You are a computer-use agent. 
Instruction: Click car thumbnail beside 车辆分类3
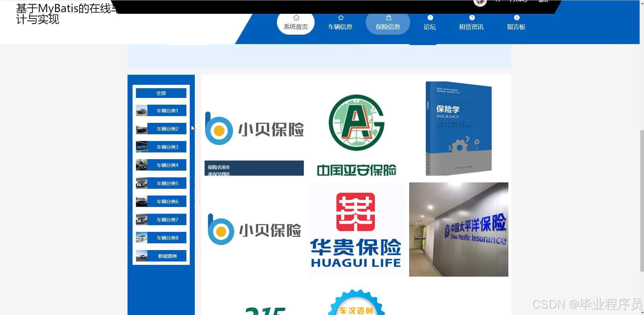(142, 147)
